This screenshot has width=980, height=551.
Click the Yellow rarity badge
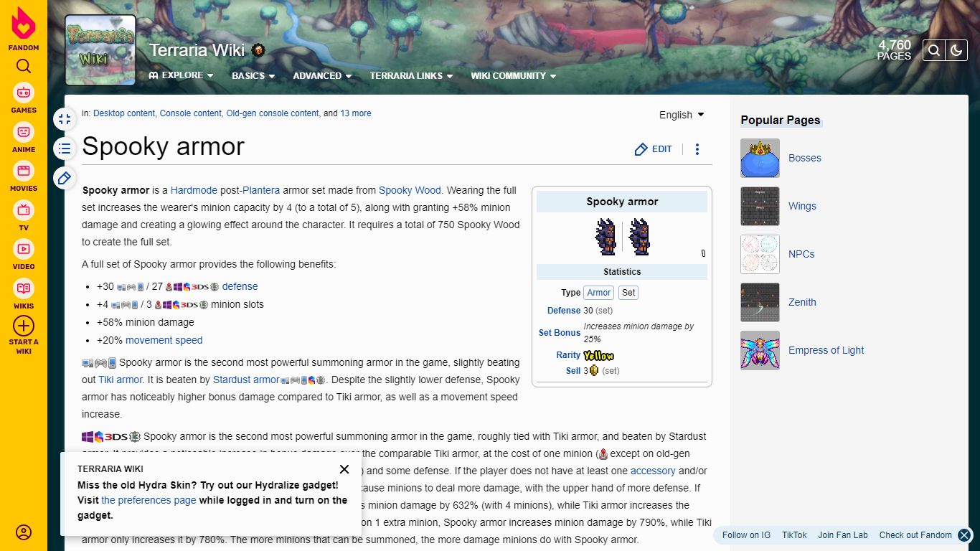(x=599, y=355)
